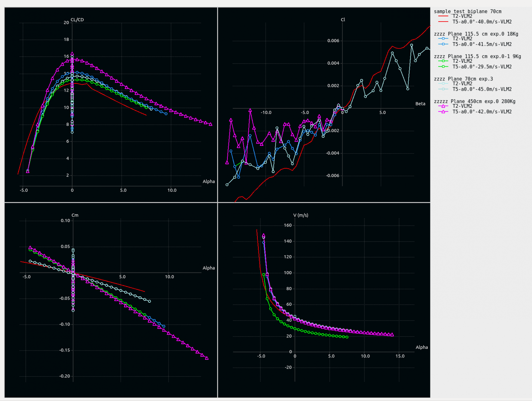
Task: Click the V (m/s) axis title
Action: (301, 215)
